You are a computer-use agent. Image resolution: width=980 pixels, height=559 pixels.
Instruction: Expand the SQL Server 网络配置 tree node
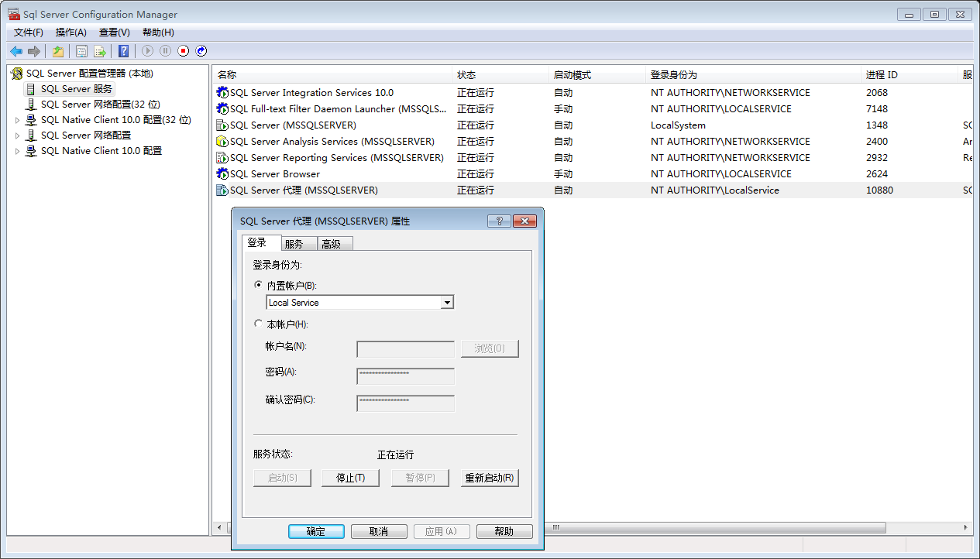tap(17, 135)
